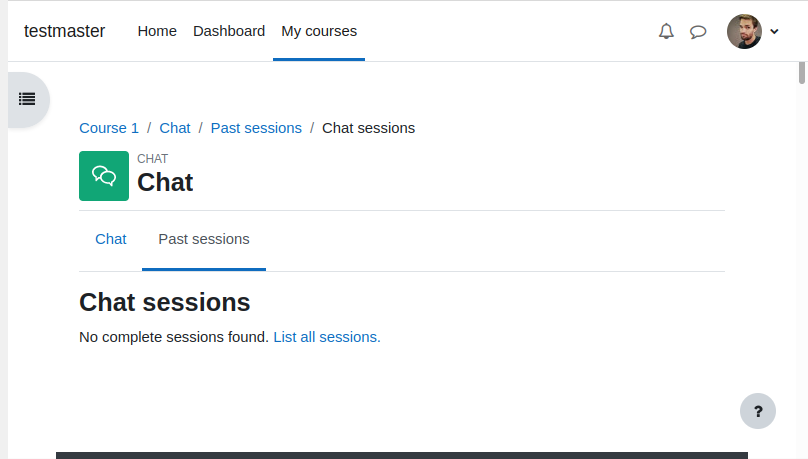Open the Chat breadcrumb link

(175, 128)
